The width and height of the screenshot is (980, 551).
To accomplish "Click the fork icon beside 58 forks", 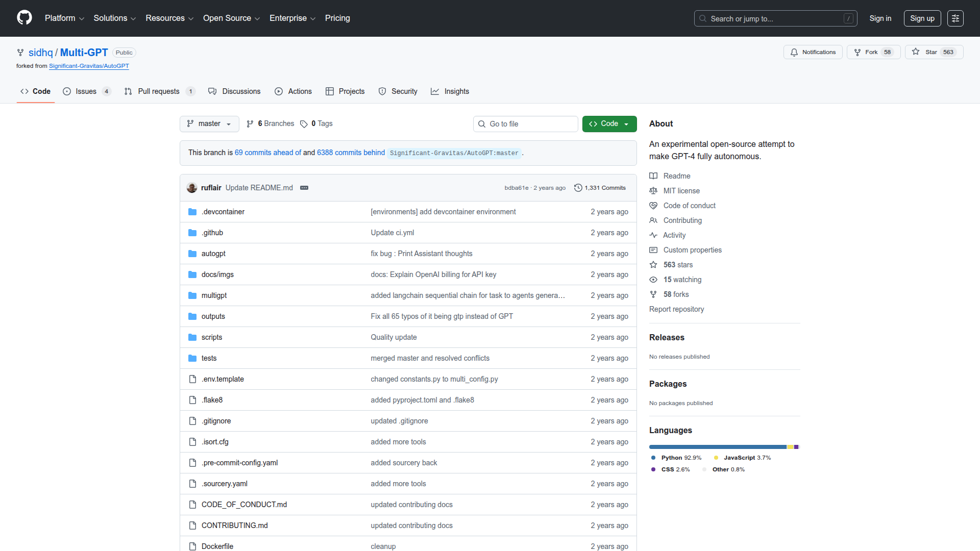I will click(x=653, y=294).
